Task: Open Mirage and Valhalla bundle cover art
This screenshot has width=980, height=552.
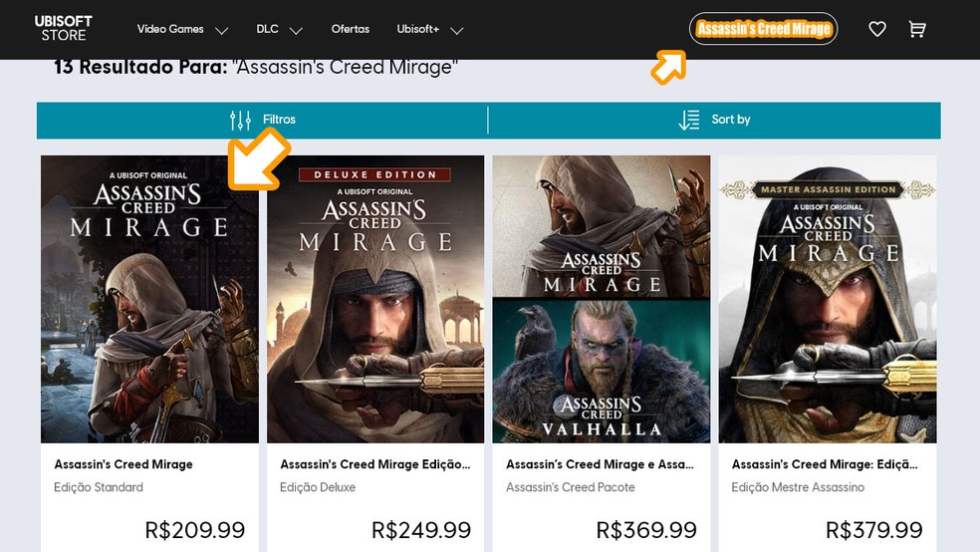Action: click(602, 299)
